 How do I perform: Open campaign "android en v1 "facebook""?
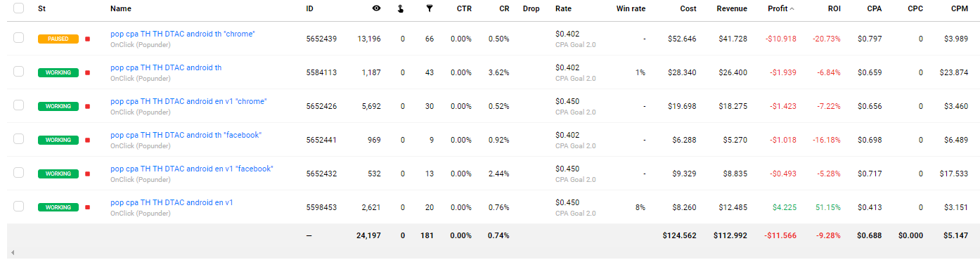pyautogui.click(x=192, y=169)
